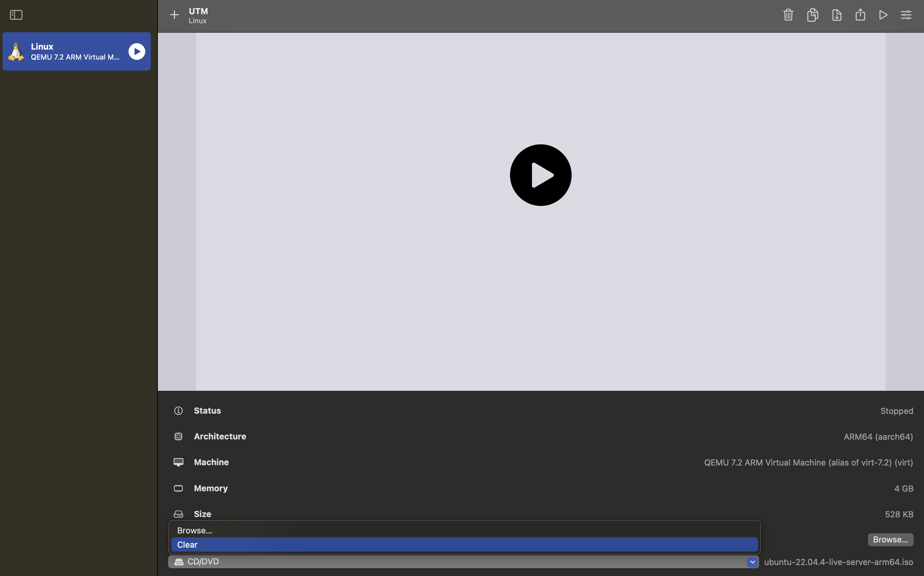924x576 pixels.
Task: Click the Architecture label
Action: [220, 437]
